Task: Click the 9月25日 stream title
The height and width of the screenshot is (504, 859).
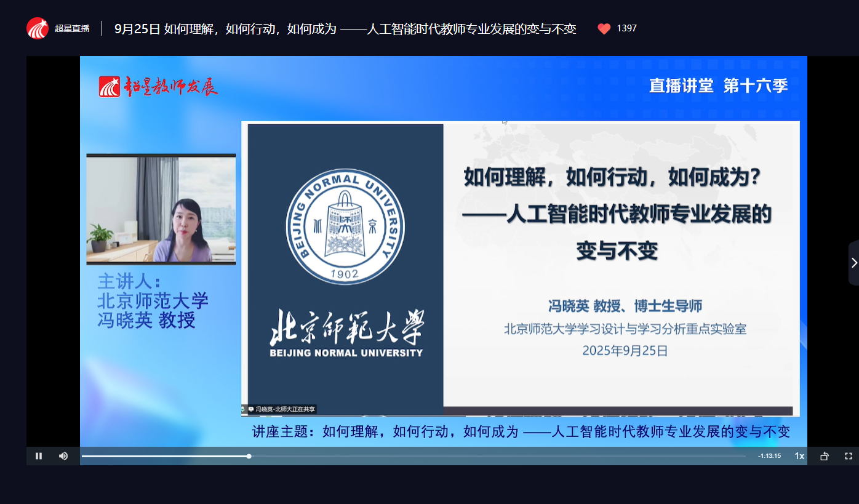Action: coord(345,29)
